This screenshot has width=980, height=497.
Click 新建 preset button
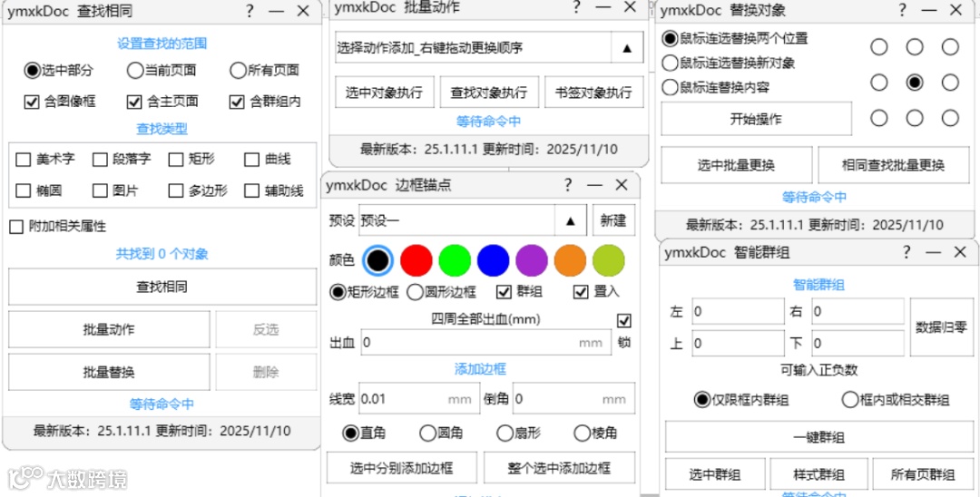click(613, 221)
